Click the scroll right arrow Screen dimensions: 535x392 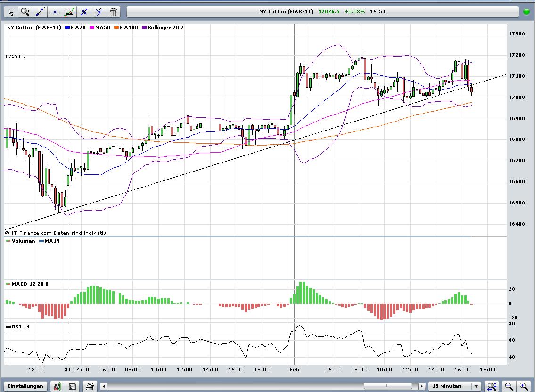pos(421,386)
